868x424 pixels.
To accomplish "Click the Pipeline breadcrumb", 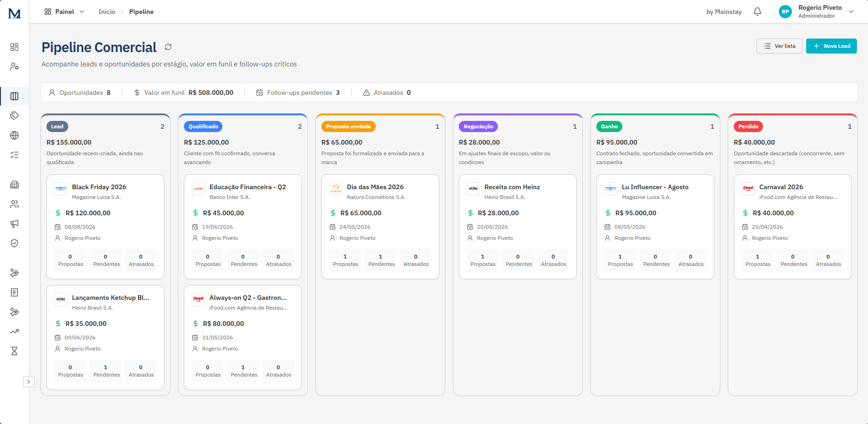I will 141,12.
